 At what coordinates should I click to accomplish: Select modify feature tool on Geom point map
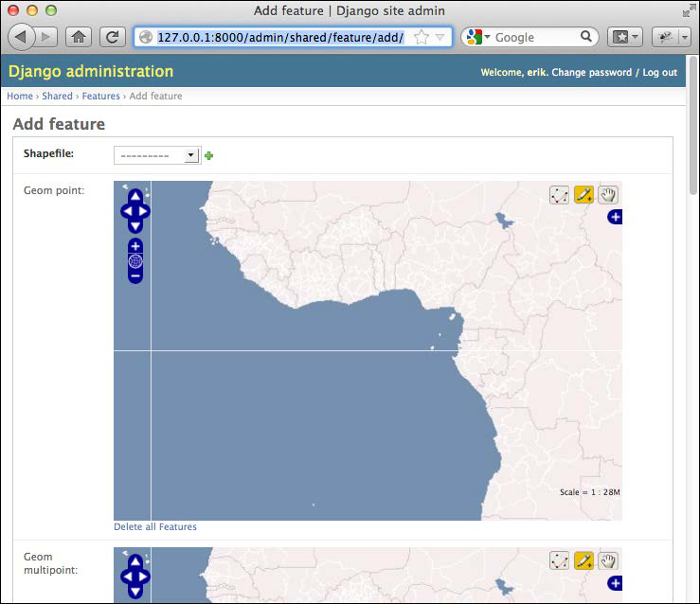559,195
